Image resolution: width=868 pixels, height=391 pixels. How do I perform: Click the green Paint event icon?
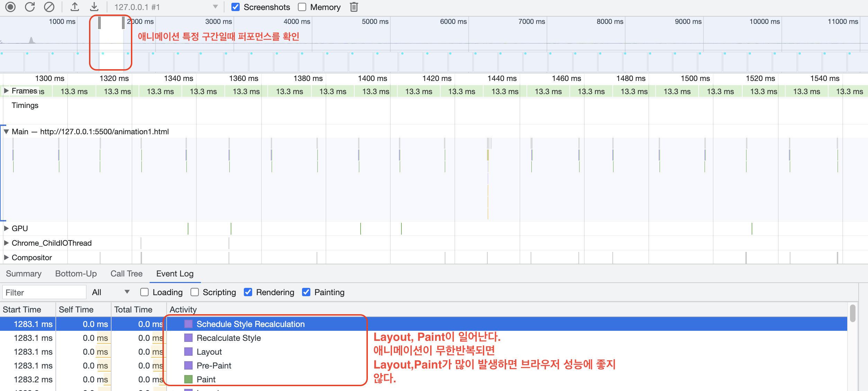(x=188, y=379)
